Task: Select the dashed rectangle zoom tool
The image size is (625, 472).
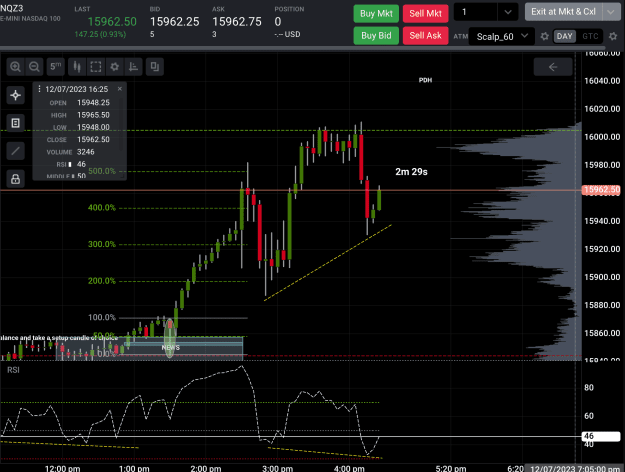Action: [96, 67]
